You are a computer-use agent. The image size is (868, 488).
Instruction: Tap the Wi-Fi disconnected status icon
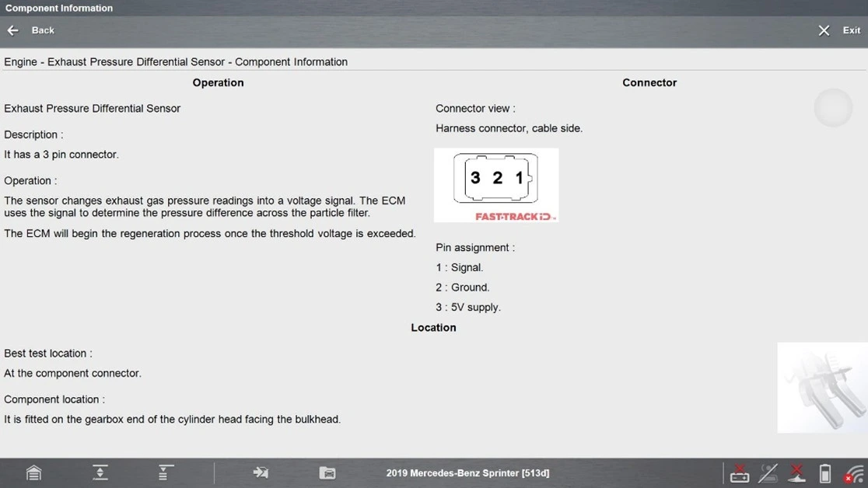[854, 472]
